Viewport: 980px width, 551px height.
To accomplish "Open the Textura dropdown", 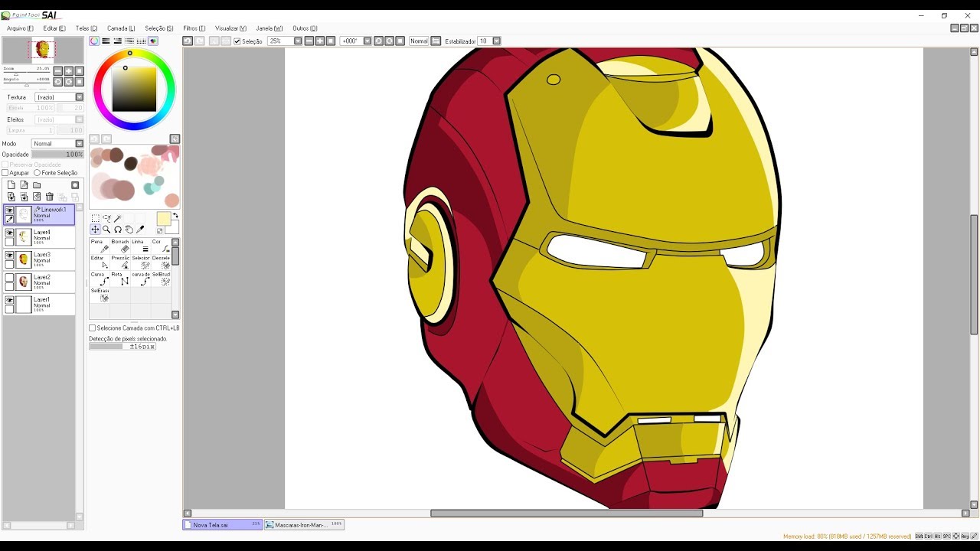I will click(59, 97).
